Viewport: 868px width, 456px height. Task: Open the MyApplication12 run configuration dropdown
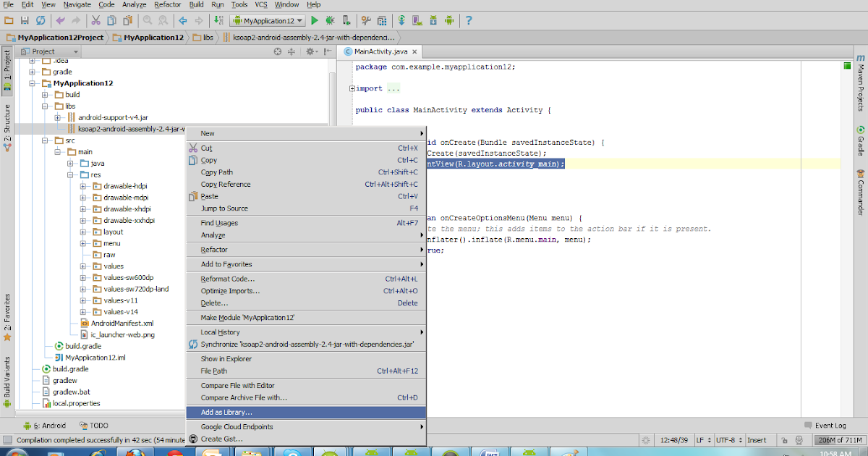[x=269, y=21]
